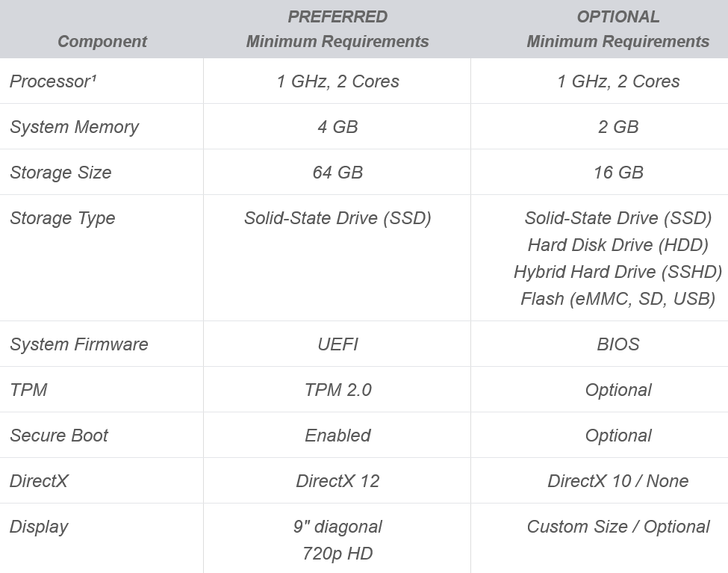
Task: Click Hybrid Hard Drive (SSHD) text
Action: (x=618, y=272)
